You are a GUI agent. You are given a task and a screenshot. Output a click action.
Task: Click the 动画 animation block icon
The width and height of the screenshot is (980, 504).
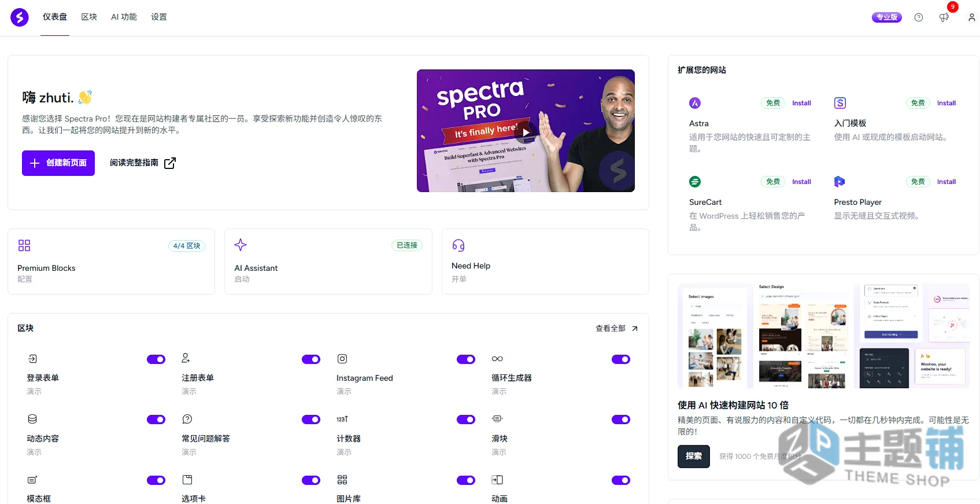(x=497, y=480)
